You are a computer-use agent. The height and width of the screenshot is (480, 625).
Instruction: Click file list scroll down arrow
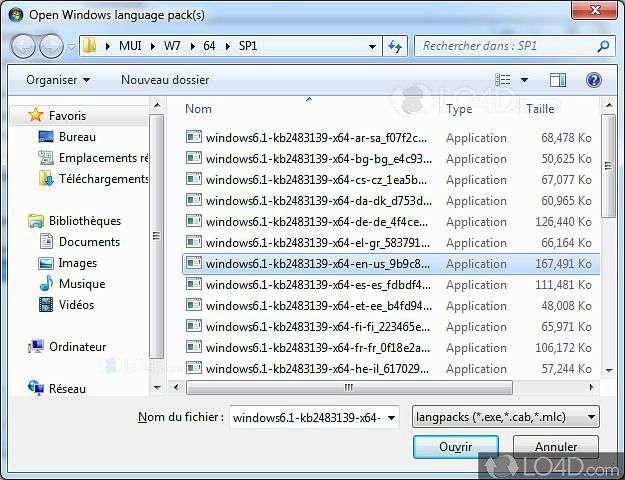[609, 371]
